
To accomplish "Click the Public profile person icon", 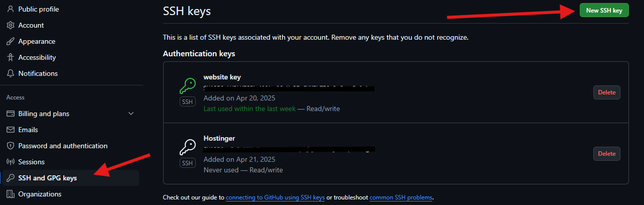I will point(10,9).
